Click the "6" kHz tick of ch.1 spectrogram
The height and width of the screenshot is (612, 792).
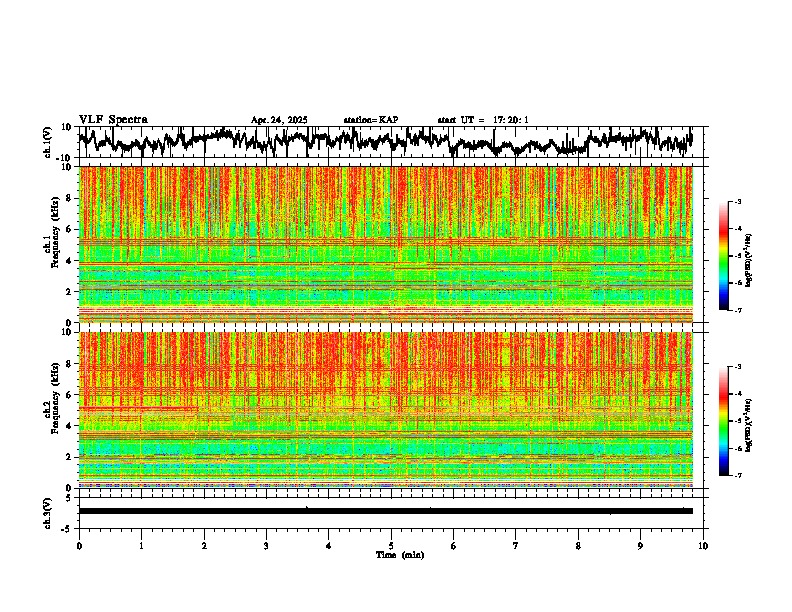(x=69, y=230)
